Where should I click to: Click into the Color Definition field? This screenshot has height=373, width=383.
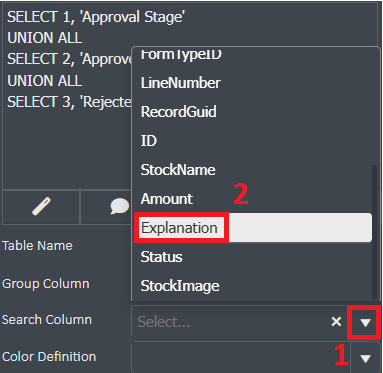241,358
